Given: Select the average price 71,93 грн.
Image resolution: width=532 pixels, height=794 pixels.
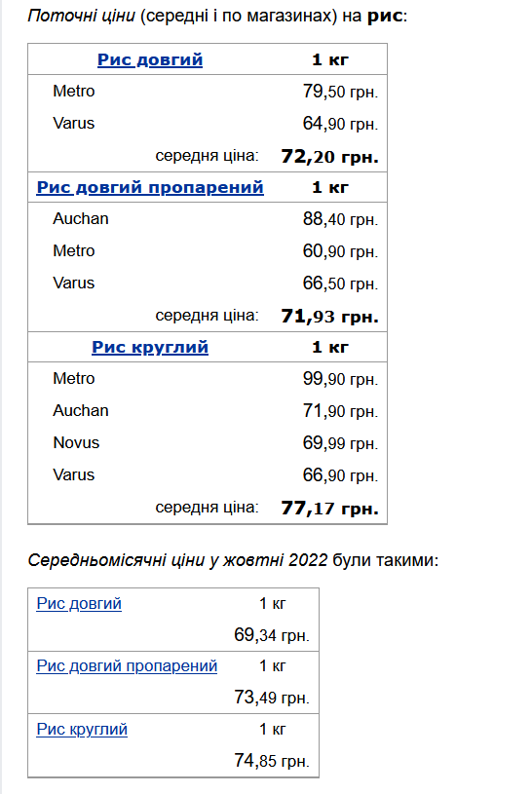Looking at the screenshot, I should coord(330,316).
